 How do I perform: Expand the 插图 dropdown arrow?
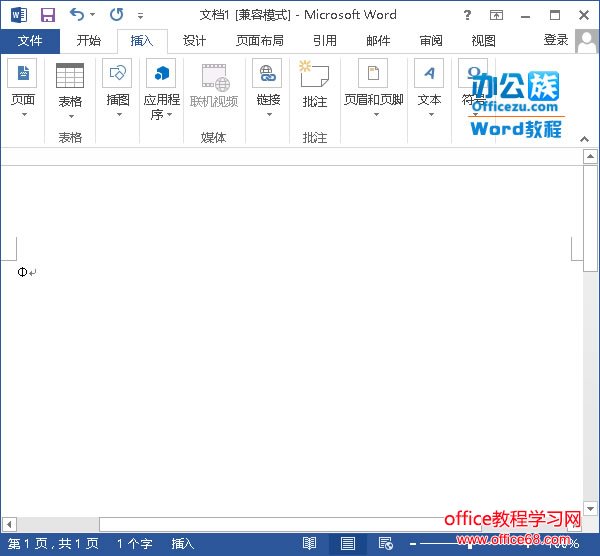(x=119, y=114)
